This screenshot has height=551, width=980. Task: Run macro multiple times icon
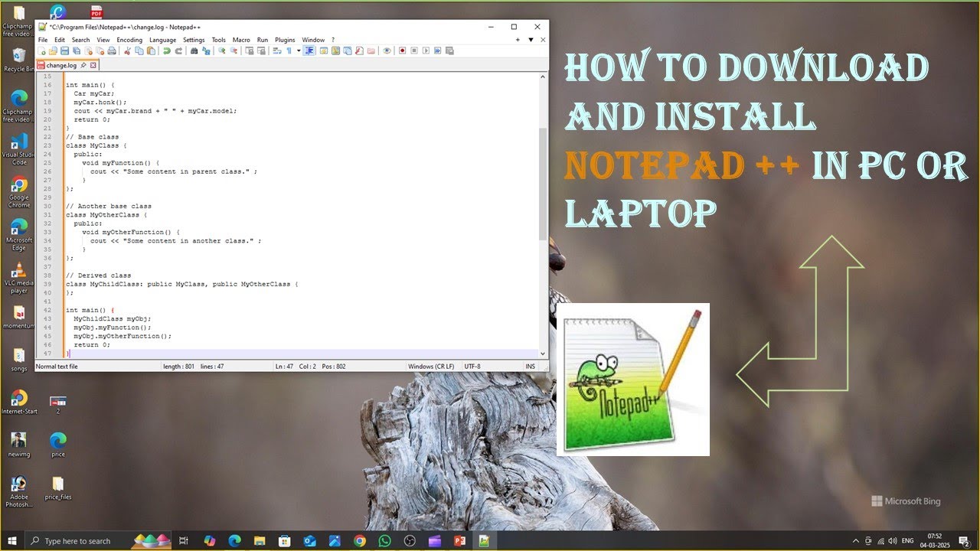[x=437, y=51]
